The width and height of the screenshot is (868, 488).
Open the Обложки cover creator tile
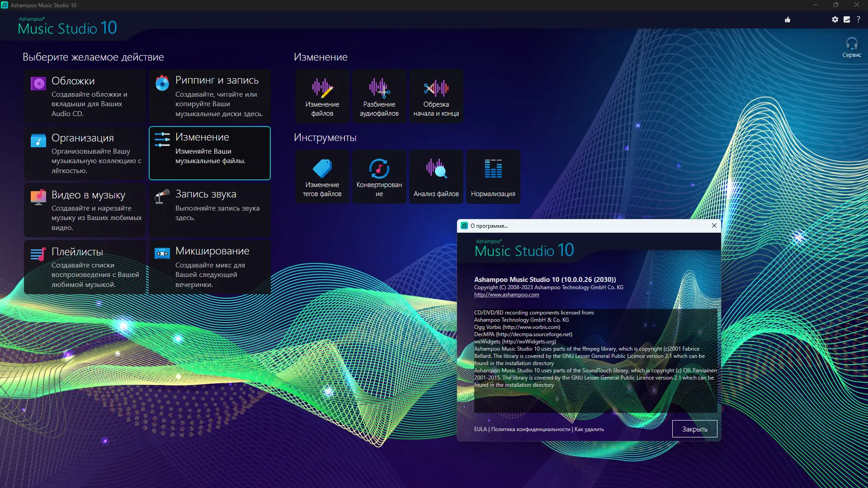click(85, 96)
